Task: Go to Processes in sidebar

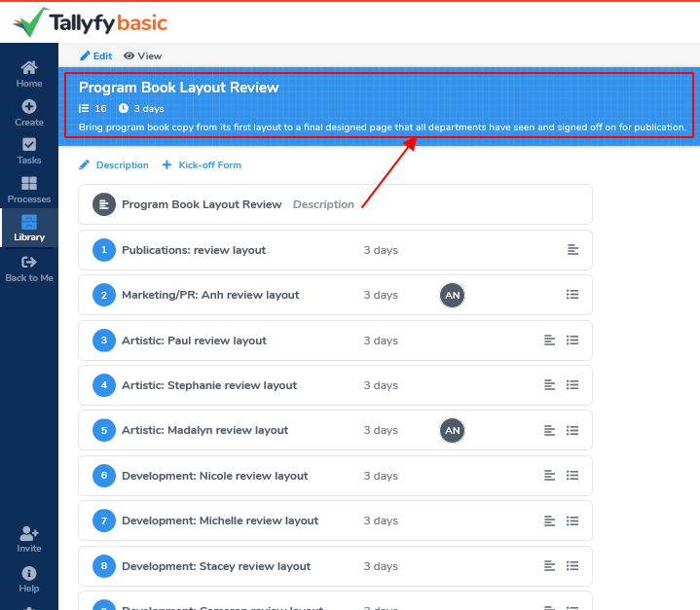Action: click(x=29, y=190)
